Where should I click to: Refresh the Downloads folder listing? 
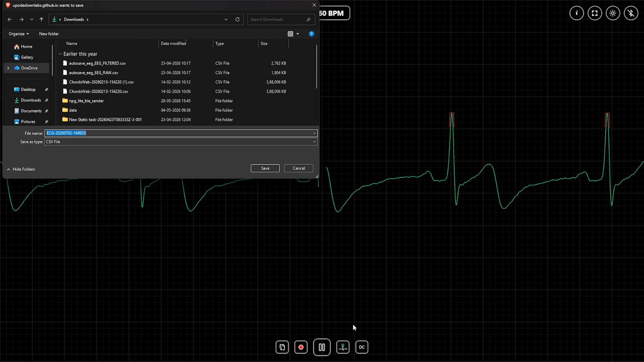coord(237,19)
